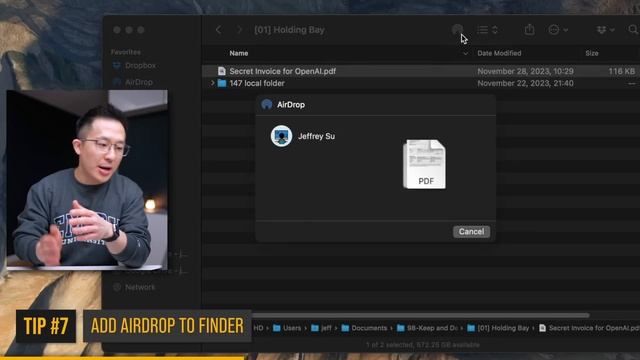
Task: Click Secret Invoice file in path bar
Action: [589, 328]
